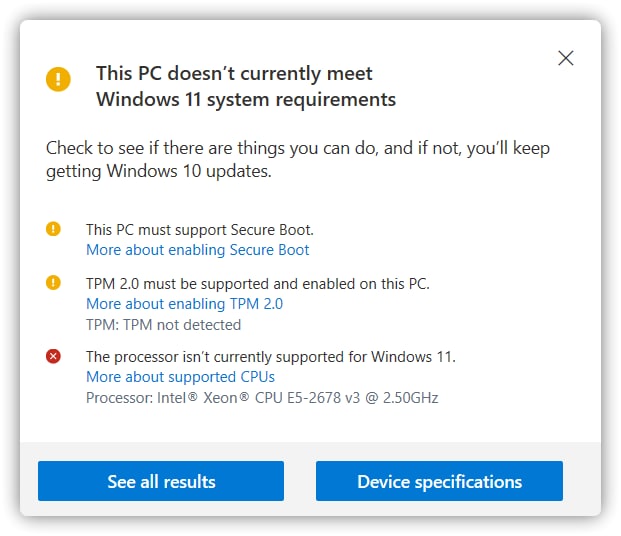Click the warning icon next to TPM 2.0
Viewport: 621px width, 536px height.
[53, 283]
